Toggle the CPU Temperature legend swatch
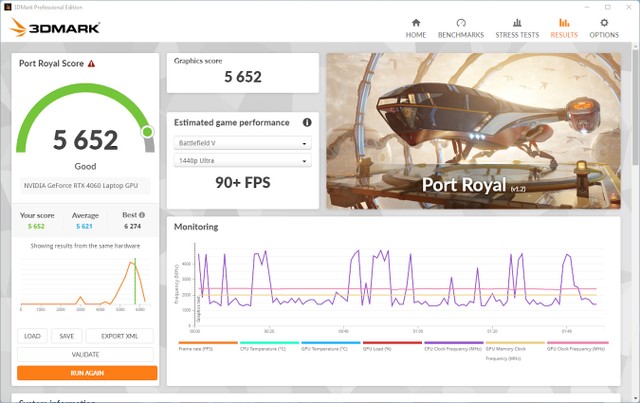This screenshot has height=403, width=640. coord(269,343)
